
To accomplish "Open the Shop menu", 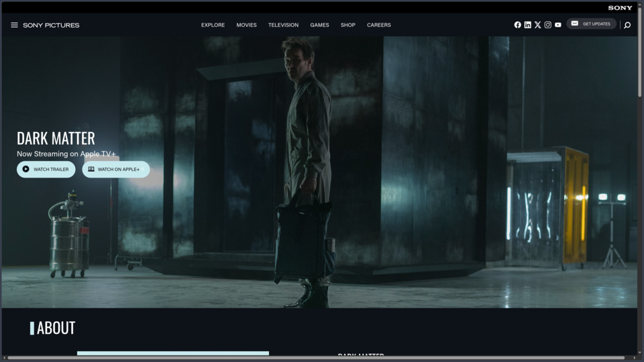I will [x=348, y=25].
